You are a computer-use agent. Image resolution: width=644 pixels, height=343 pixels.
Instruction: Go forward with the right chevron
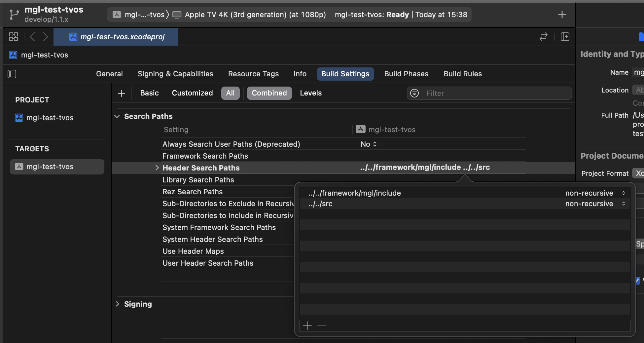pos(45,37)
